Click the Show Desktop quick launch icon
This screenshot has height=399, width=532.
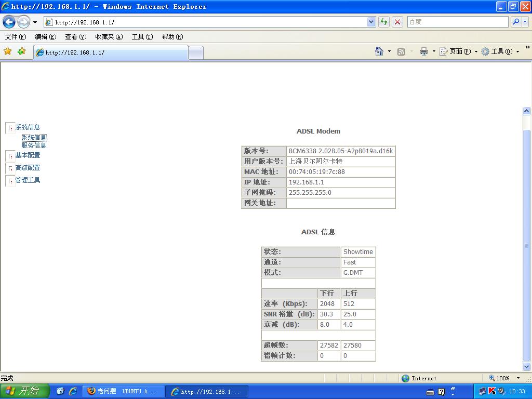click(x=60, y=391)
